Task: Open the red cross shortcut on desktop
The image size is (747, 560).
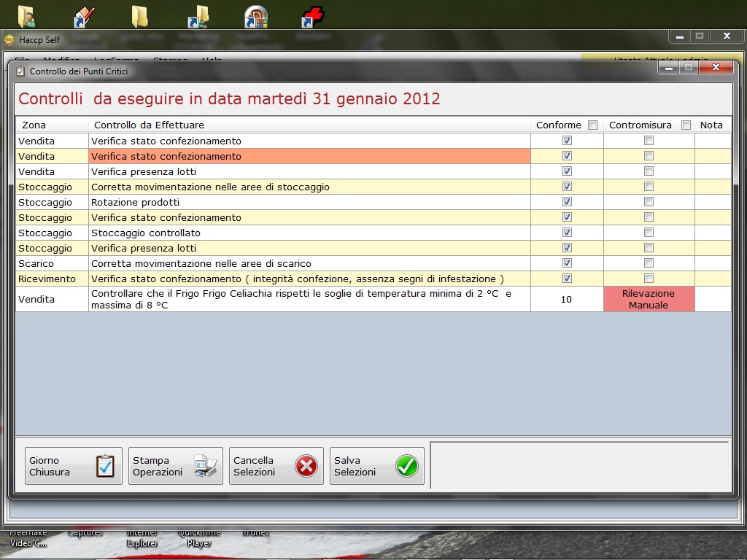Action: [312, 16]
